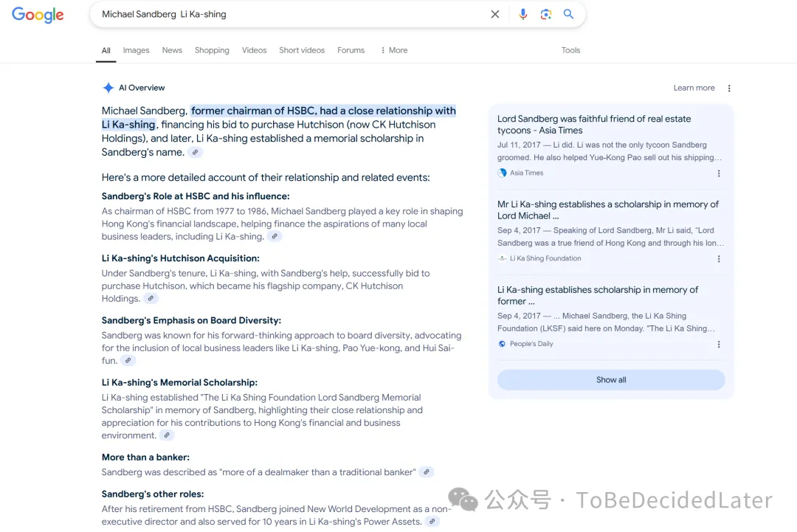Click the Learn more link

pos(694,88)
